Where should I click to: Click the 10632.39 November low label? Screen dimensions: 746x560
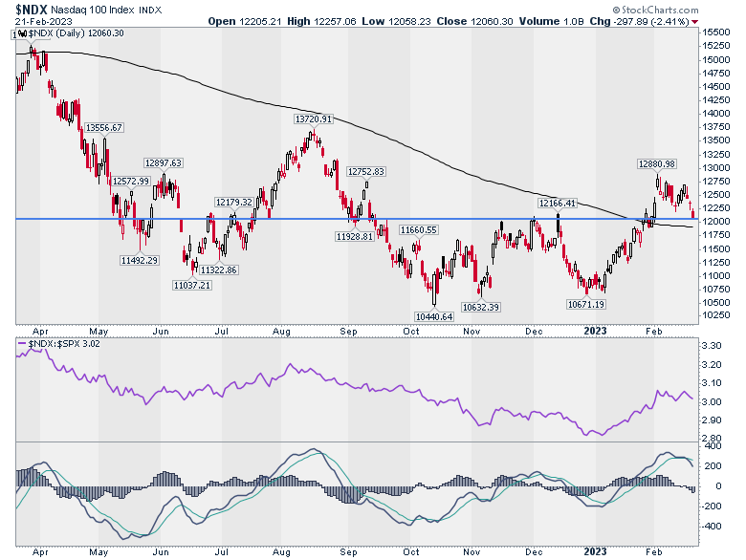pyautogui.click(x=481, y=307)
